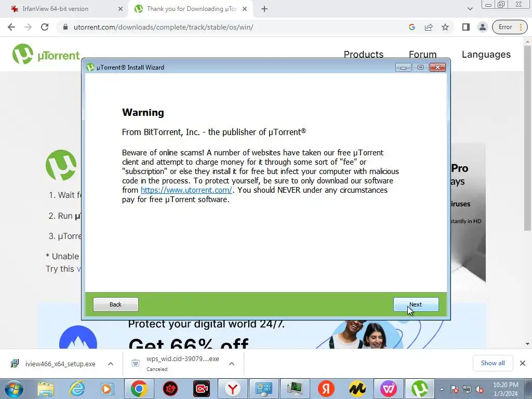Click the page's vertical scrollbar

[x=528, y=138]
